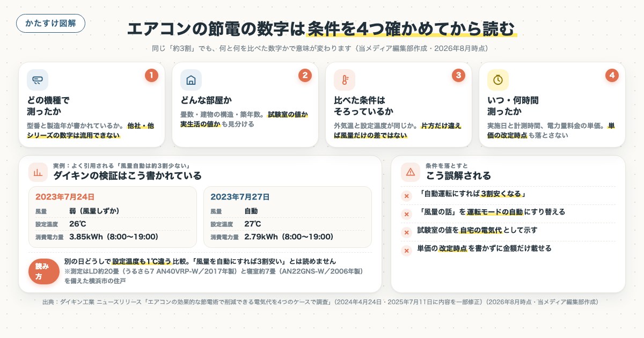Click the number 1 badge
644x338 pixels.
tap(151, 76)
